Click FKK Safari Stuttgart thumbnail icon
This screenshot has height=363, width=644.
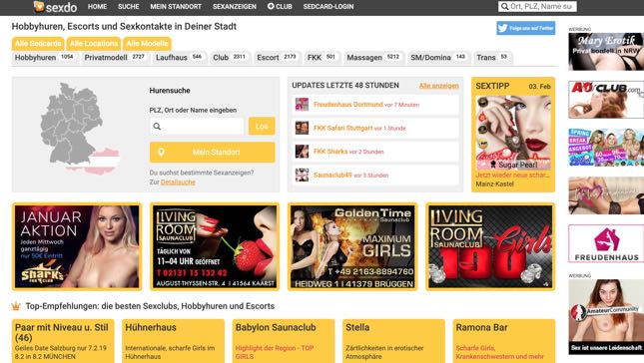[x=302, y=128]
